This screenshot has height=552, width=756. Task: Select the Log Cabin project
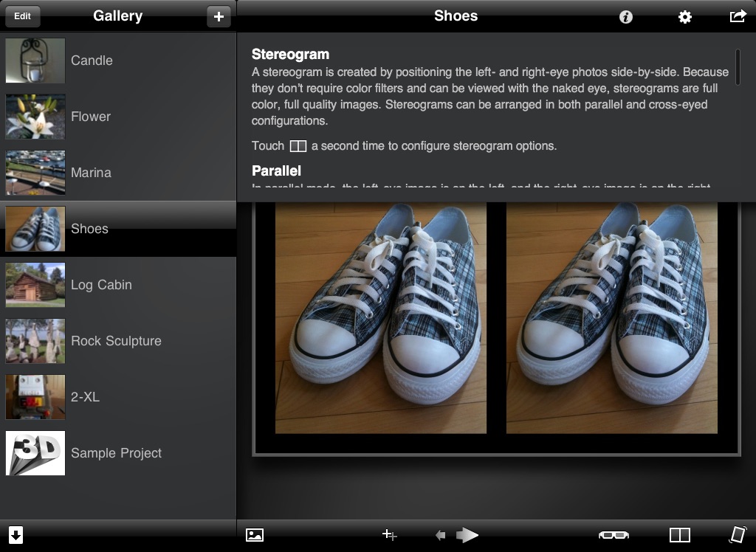118,284
